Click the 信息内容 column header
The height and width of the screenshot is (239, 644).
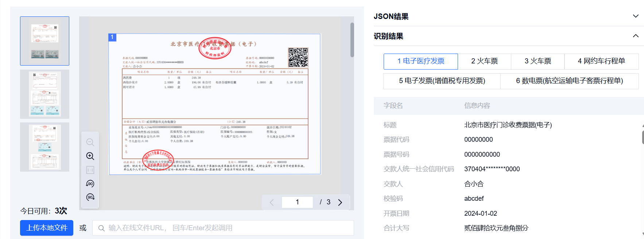[x=477, y=106]
